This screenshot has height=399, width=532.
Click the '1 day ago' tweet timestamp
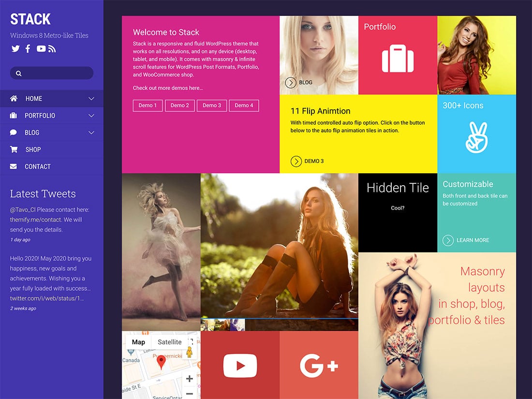pyautogui.click(x=20, y=239)
